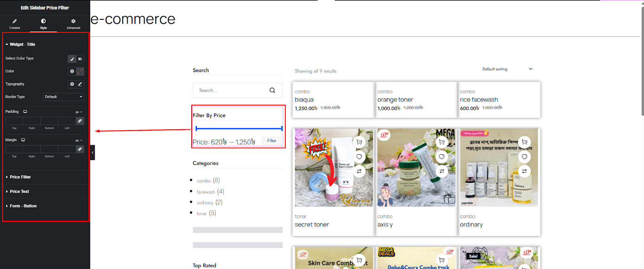Image resolution: width=644 pixels, height=269 pixels.
Task: Click Margin Top input field
Action: pos(14,149)
